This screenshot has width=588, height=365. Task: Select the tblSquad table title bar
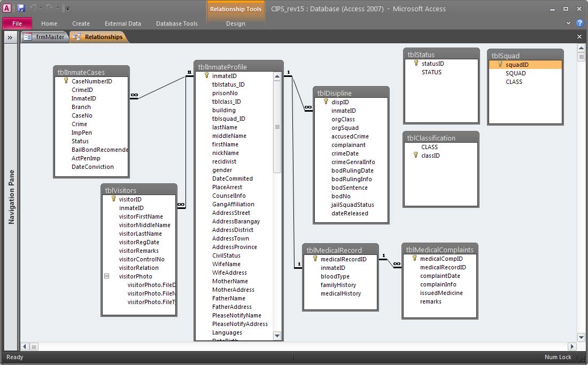coord(525,56)
